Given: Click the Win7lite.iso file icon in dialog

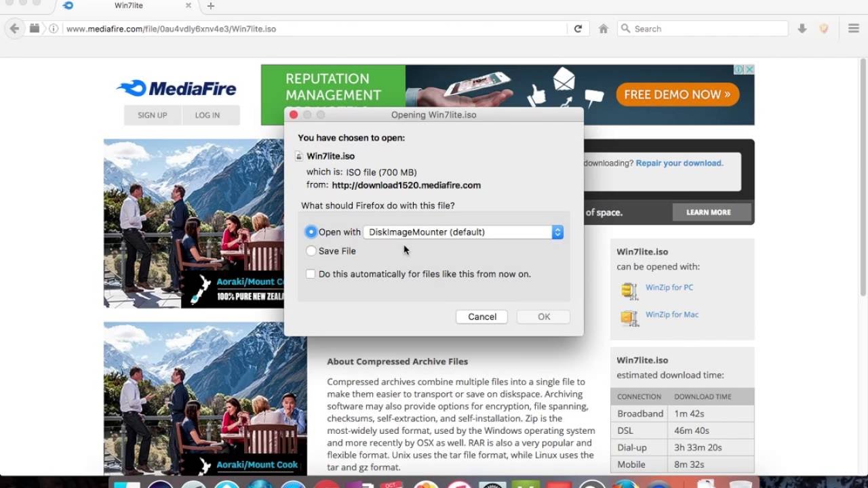Looking at the screenshot, I should click(299, 156).
